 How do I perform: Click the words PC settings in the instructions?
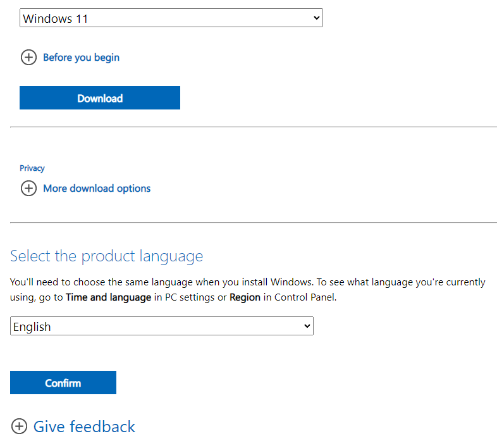188,297
